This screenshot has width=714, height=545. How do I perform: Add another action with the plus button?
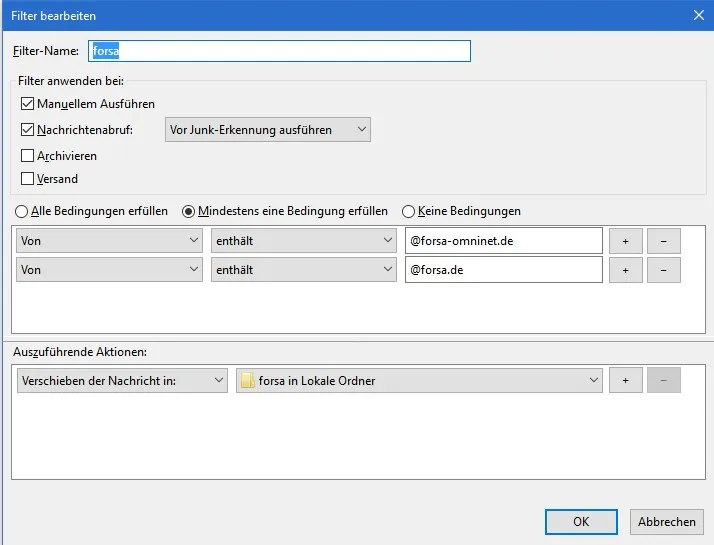pyautogui.click(x=626, y=380)
